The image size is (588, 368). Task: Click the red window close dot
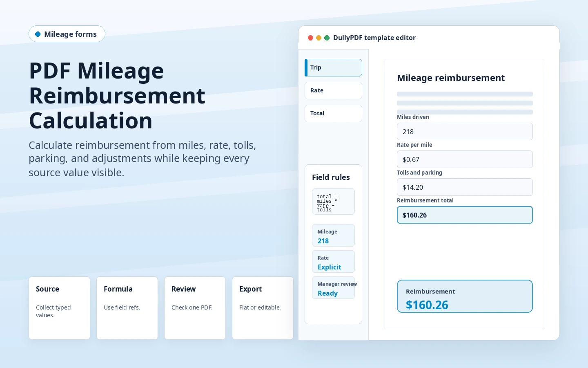pyautogui.click(x=311, y=38)
